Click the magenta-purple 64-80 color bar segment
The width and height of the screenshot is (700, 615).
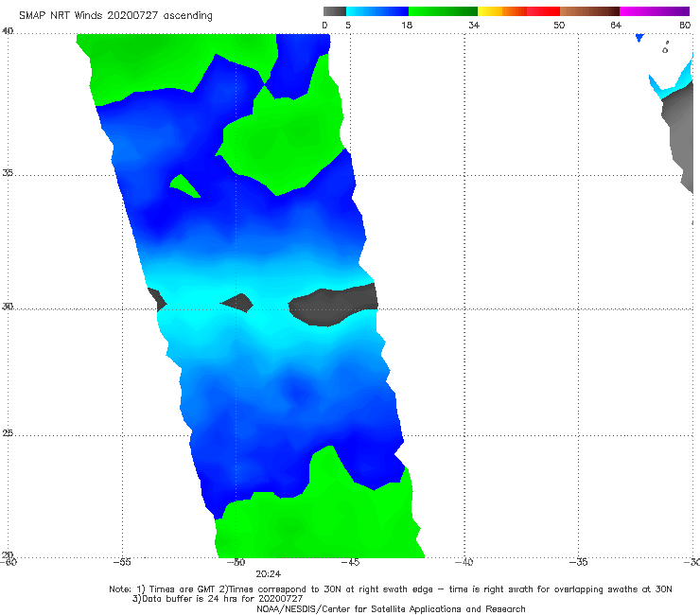coord(655,11)
